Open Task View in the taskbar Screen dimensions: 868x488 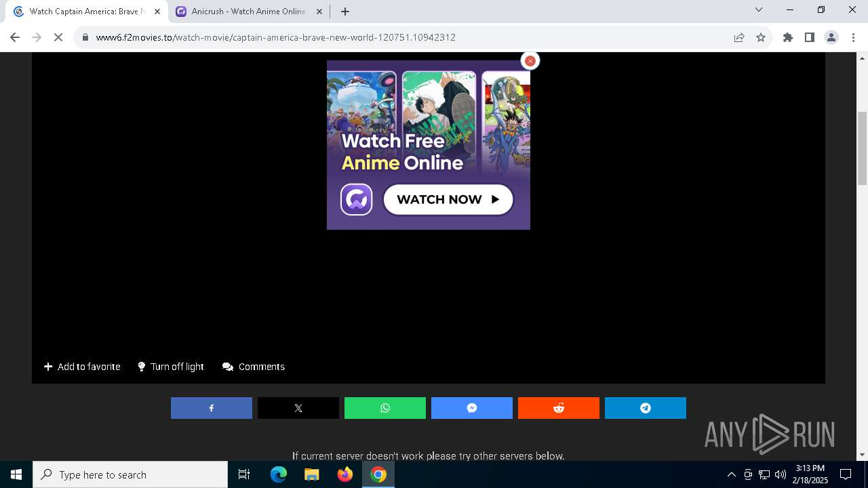(245, 474)
